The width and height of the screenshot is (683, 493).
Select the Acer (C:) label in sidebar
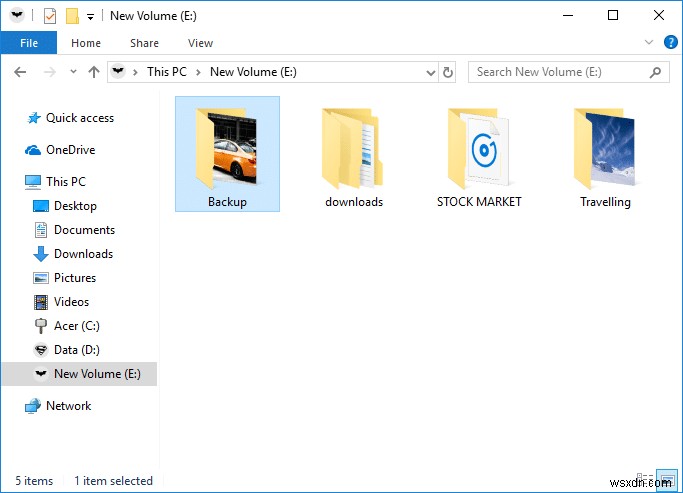point(77,326)
